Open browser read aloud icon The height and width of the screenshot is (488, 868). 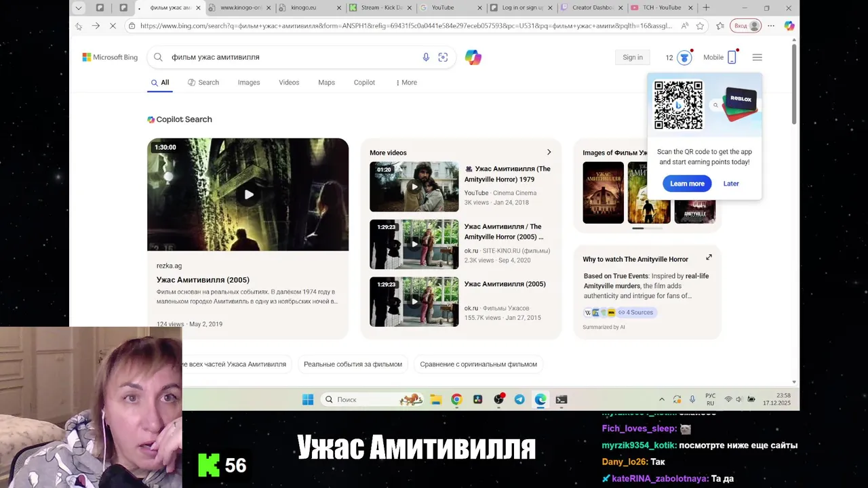pos(684,26)
